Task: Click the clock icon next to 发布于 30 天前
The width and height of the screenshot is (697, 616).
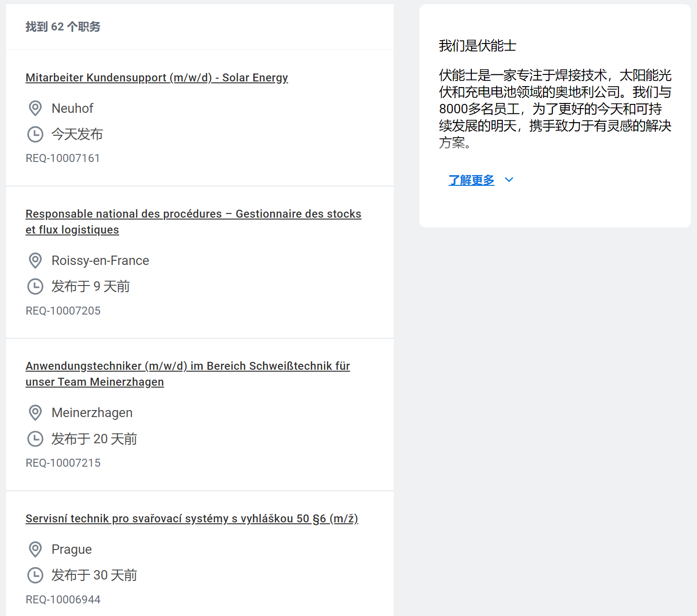Action: pos(35,575)
